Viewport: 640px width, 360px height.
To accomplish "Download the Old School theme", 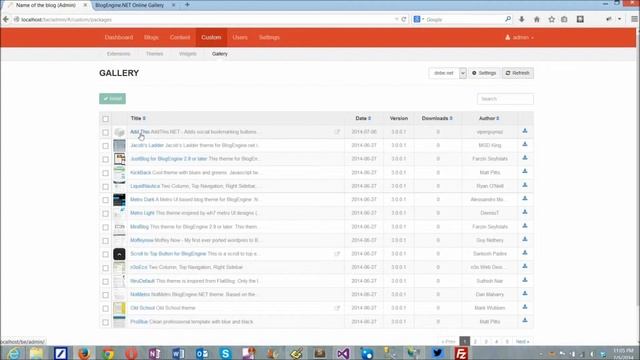I will point(525,307).
